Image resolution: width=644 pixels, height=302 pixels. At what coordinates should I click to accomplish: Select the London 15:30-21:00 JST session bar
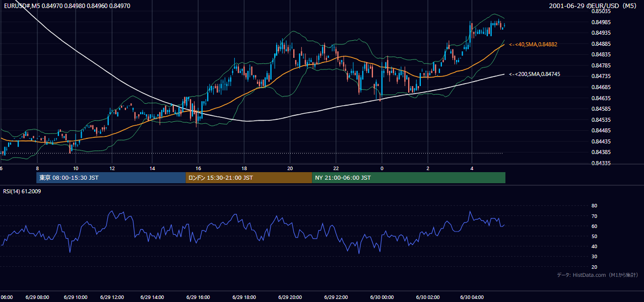(x=249, y=178)
